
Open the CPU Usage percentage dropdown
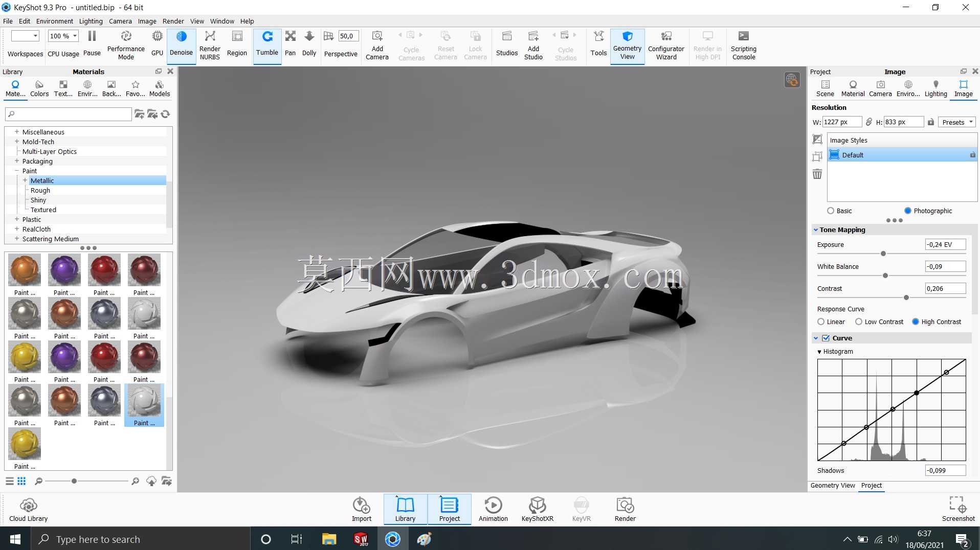tap(63, 36)
